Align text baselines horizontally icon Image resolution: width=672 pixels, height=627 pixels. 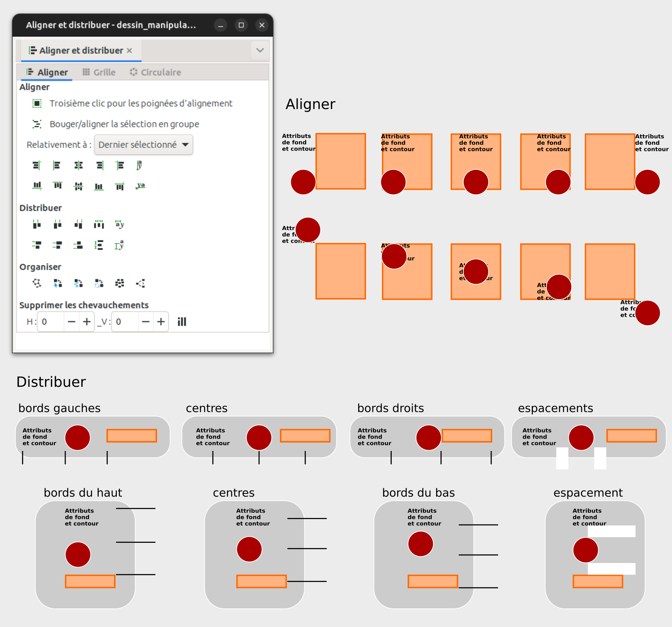(140, 186)
